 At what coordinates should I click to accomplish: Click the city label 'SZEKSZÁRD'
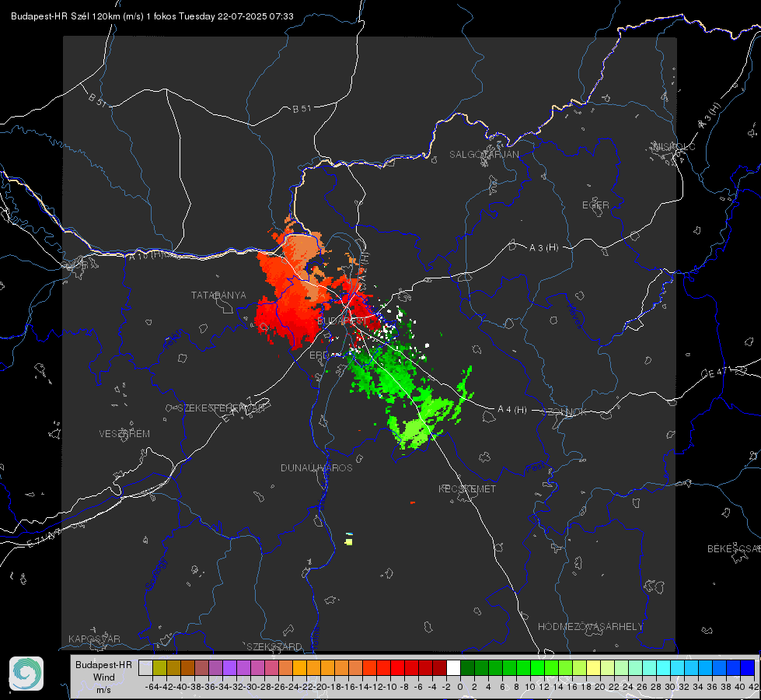click(274, 646)
